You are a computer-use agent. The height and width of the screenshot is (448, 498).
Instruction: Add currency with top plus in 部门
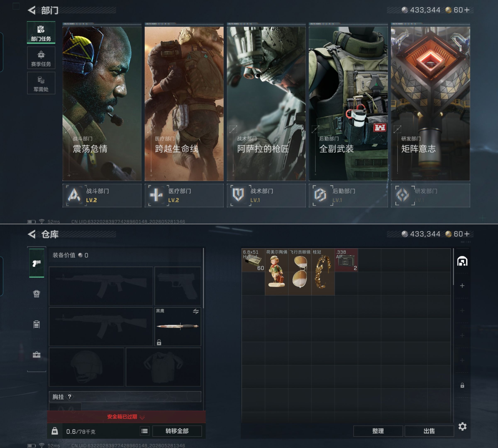pos(467,10)
